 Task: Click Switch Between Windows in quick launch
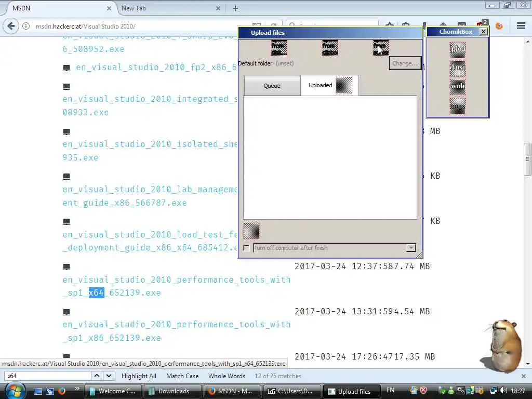coord(50,391)
